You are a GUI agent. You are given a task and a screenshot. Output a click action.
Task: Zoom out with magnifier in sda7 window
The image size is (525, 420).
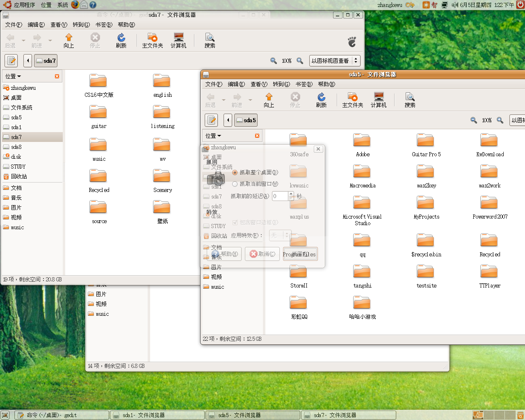(274, 61)
